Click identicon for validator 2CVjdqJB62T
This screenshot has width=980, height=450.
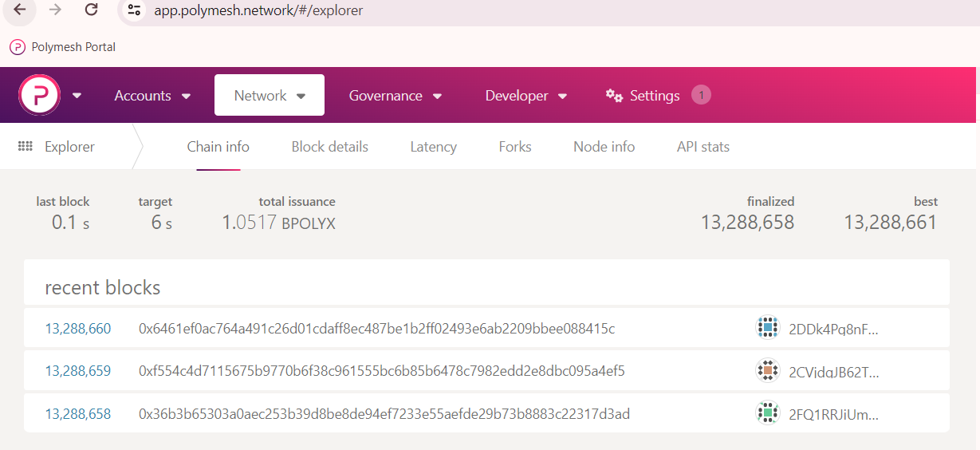[767, 370]
